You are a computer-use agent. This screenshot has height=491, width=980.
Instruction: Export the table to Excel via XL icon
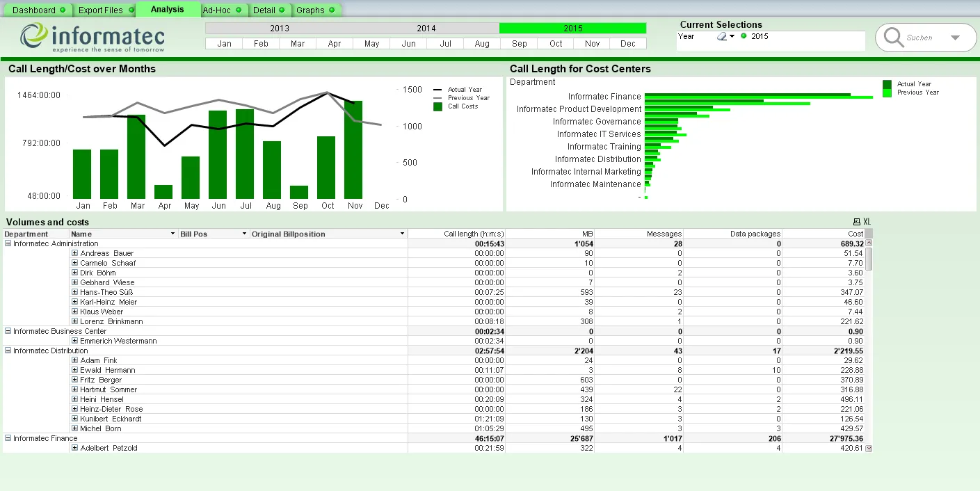867,222
